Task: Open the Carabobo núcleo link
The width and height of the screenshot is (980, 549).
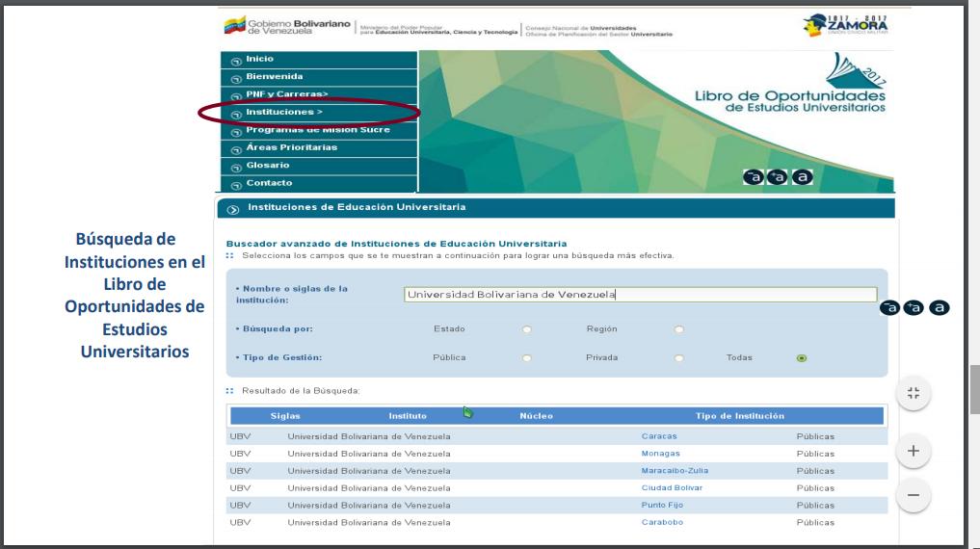Action: 662,522
